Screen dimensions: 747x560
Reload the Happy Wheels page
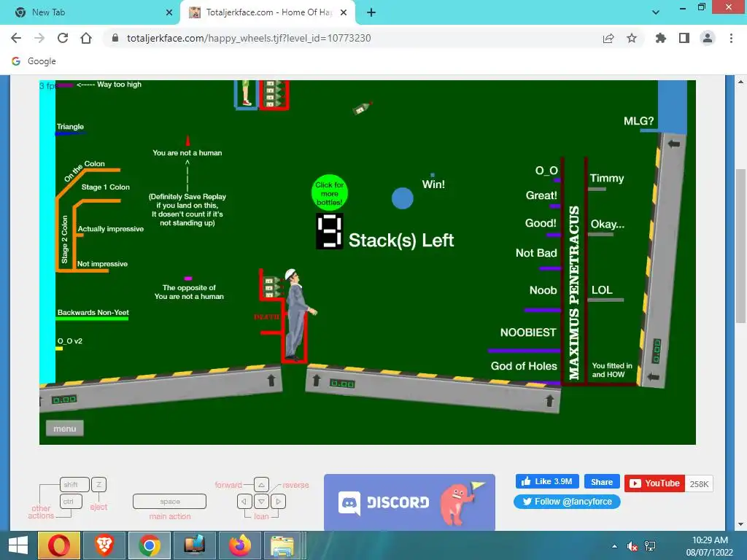click(x=63, y=38)
